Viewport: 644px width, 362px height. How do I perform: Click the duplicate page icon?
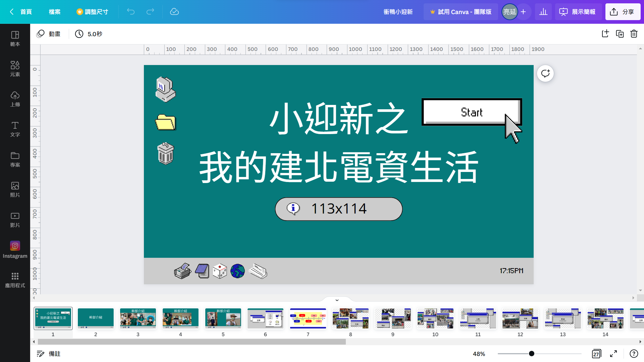620,34
